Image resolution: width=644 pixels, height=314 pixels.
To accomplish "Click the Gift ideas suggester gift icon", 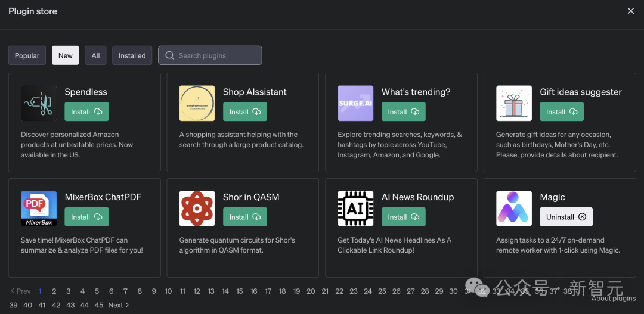I will pyautogui.click(x=514, y=104).
